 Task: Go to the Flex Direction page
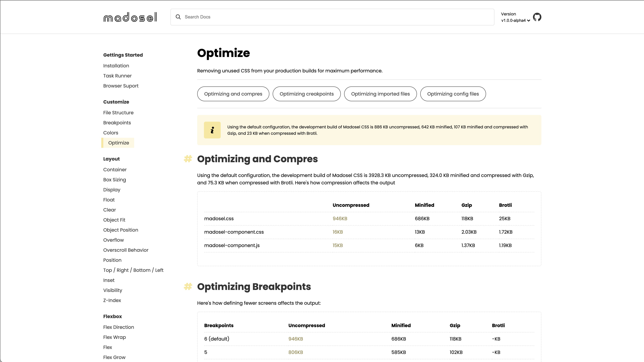pyautogui.click(x=119, y=327)
